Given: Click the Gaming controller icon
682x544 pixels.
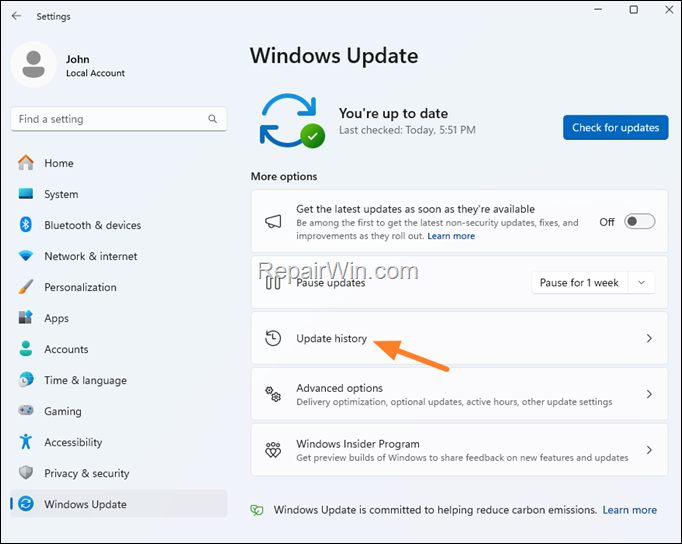Looking at the screenshot, I should coord(26,411).
